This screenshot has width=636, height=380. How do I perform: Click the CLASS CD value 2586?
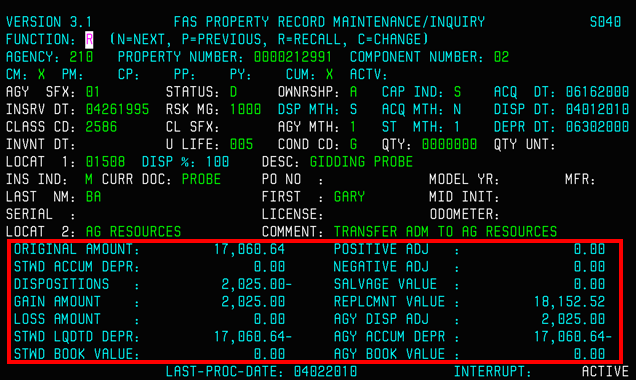pyautogui.click(x=101, y=127)
